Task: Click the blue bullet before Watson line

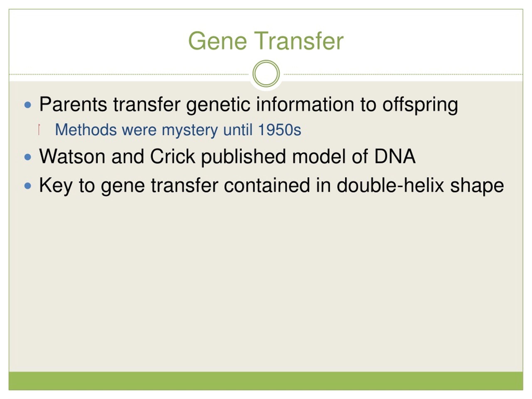Action: tap(28, 157)
